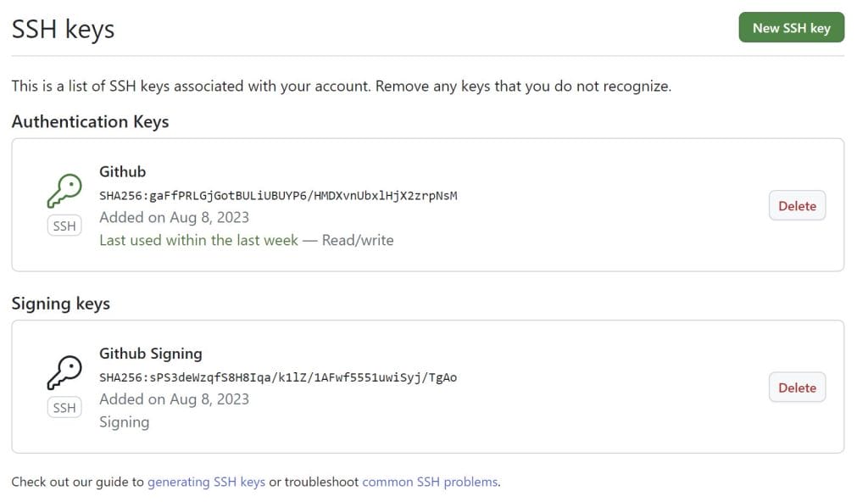Click the Github Signing key title
Screen dimensions: 868x502
click(151, 354)
